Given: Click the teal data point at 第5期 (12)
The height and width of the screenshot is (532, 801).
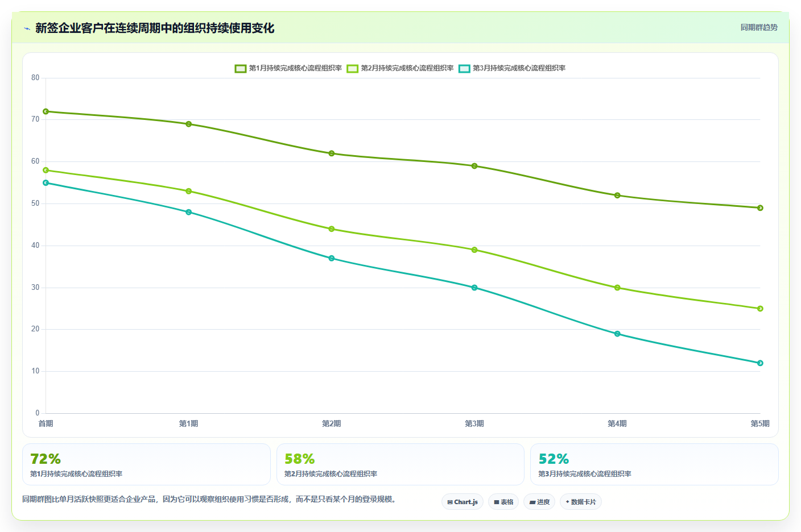Looking at the screenshot, I should click(x=760, y=363).
